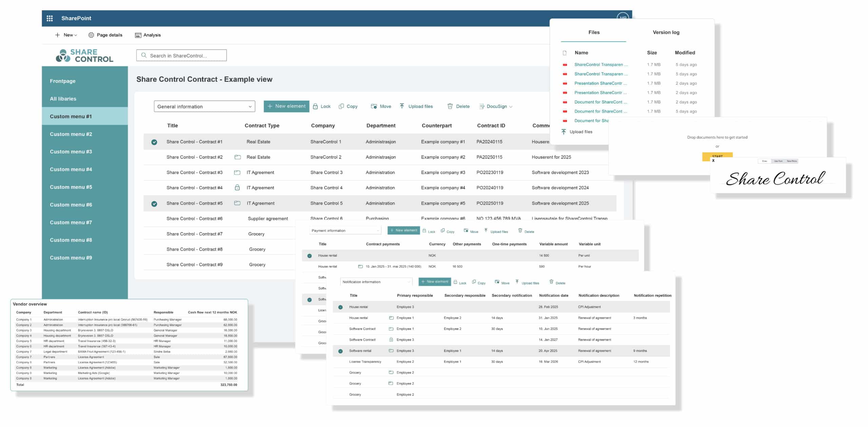
Task: Click Total '323,760.00' in Vendor overview
Action: (229, 385)
